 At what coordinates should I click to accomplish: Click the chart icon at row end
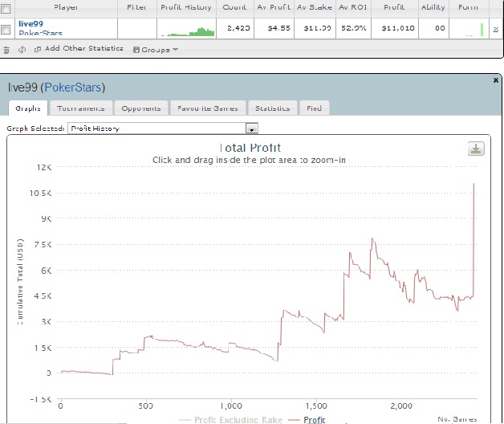click(x=496, y=29)
